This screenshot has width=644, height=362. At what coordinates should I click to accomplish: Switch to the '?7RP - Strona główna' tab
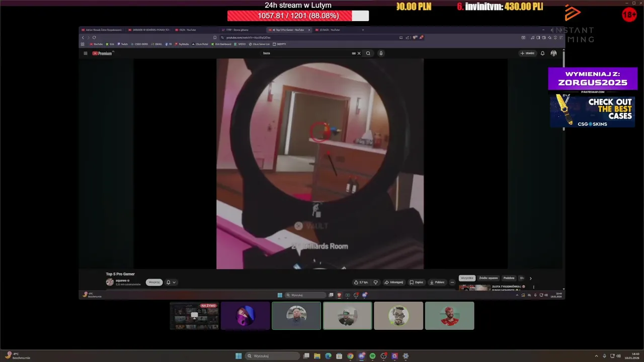pos(240,30)
